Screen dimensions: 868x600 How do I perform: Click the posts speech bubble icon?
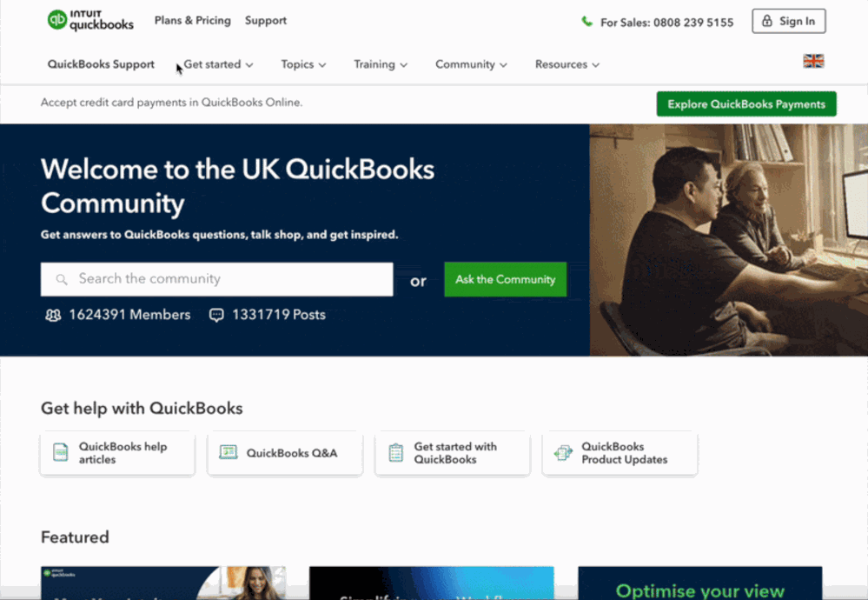216,316
